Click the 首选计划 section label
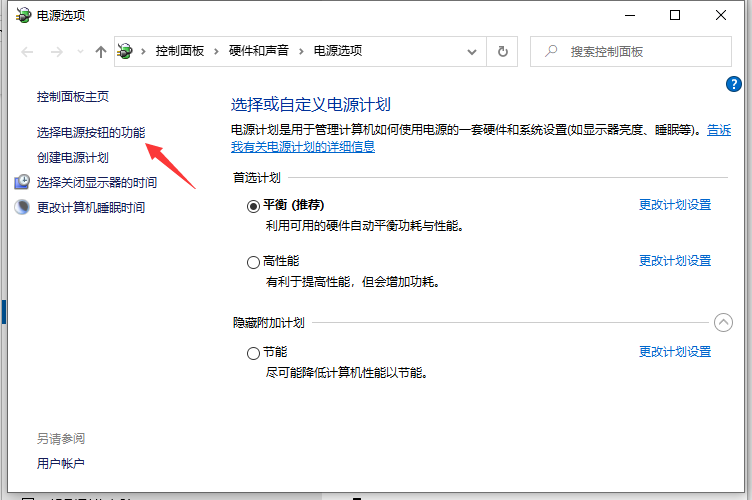The width and height of the screenshot is (752, 500). tap(257, 178)
